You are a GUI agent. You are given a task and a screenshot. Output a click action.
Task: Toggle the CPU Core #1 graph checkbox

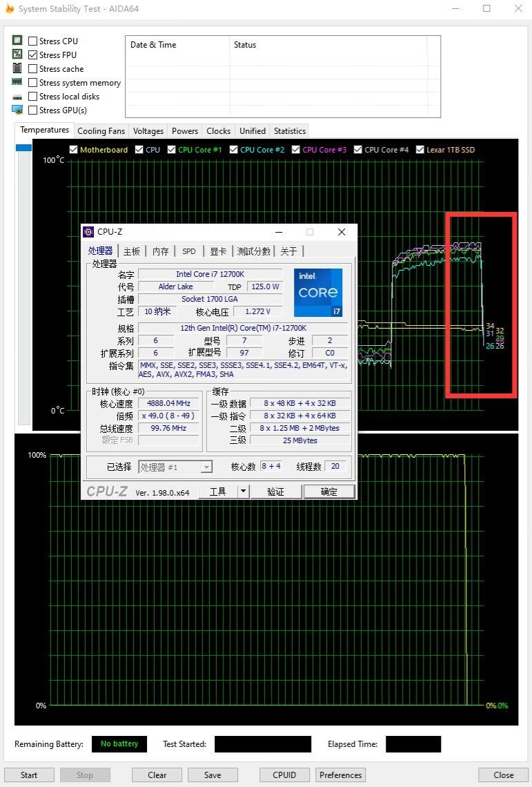[x=171, y=150]
